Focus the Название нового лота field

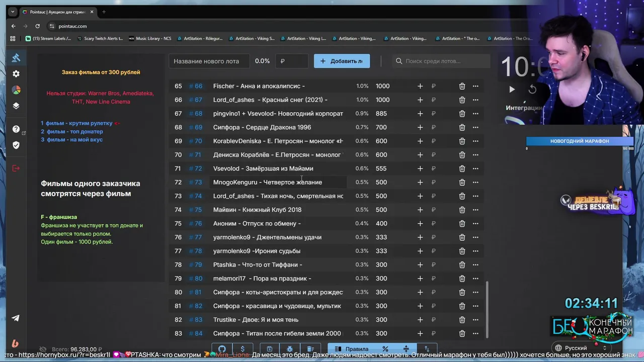209,61
